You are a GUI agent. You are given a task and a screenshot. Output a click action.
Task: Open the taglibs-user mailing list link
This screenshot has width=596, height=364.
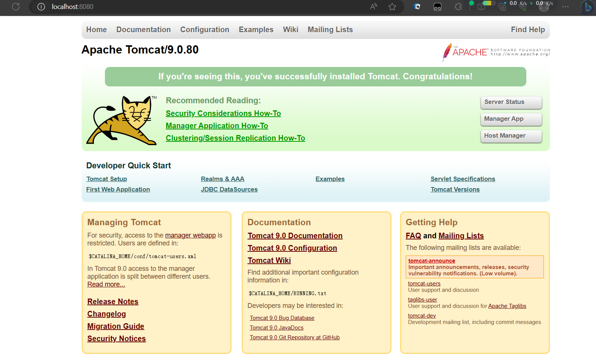(422, 300)
